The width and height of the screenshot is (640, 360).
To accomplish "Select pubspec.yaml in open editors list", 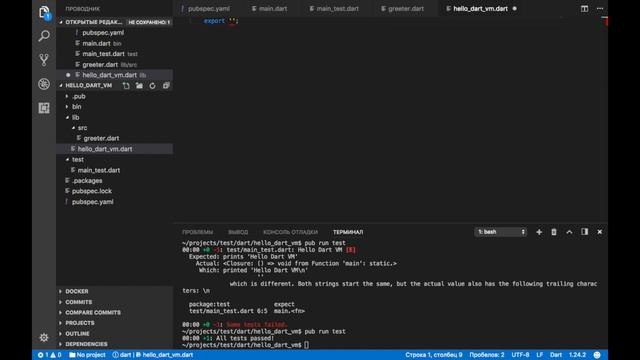I will [103, 33].
